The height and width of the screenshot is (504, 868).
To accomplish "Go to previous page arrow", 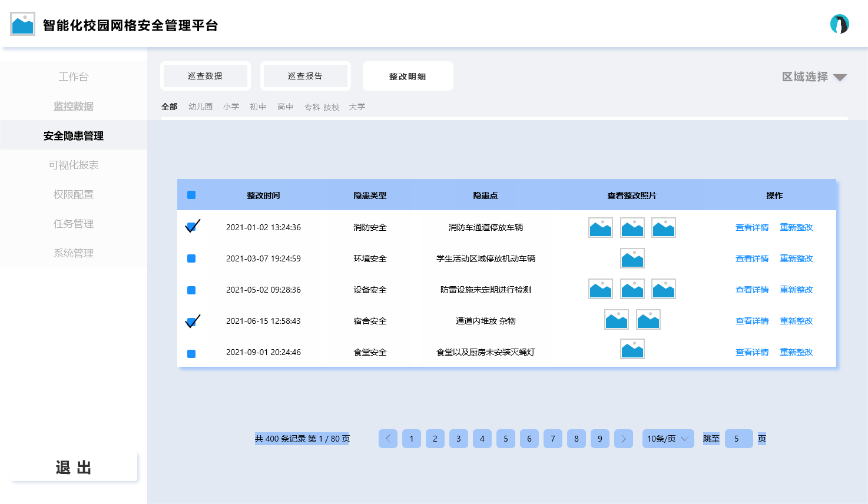I will click(x=388, y=439).
